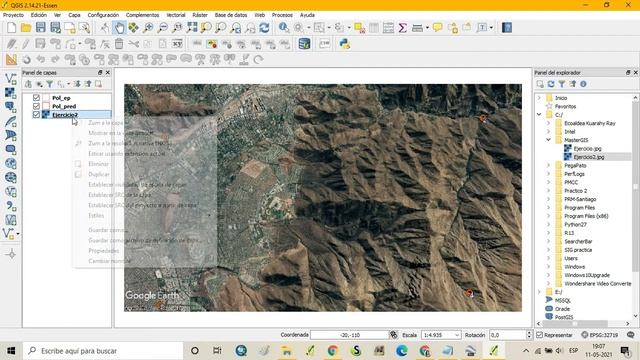The width and height of the screenshot is (640, 360).
Task: Refresh the map canvas
Action: [x=264, y=28]
